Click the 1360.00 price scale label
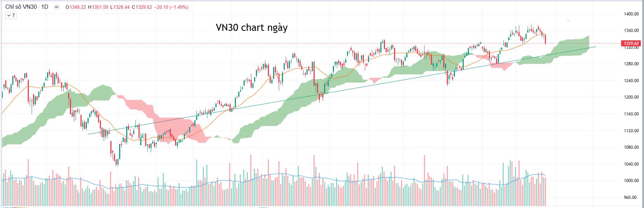The height and width of the screenshot is (208, 644). click(631, 31)
